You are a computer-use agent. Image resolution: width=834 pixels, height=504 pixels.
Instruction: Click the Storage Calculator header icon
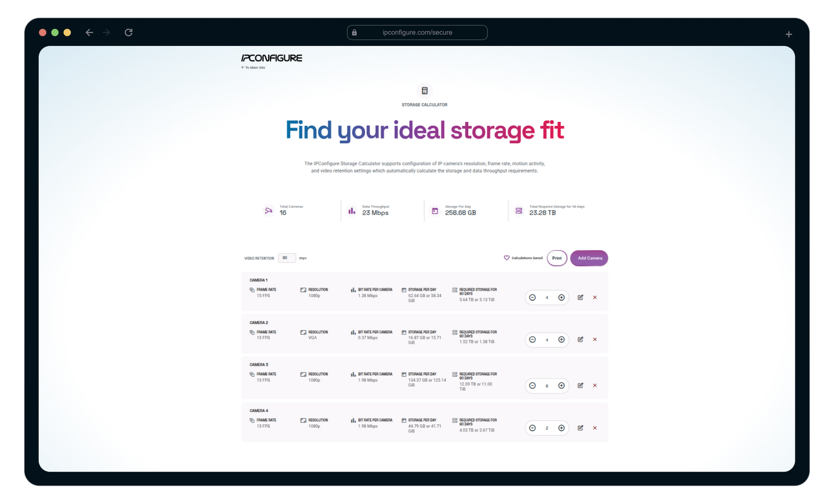tap(424, 91)
